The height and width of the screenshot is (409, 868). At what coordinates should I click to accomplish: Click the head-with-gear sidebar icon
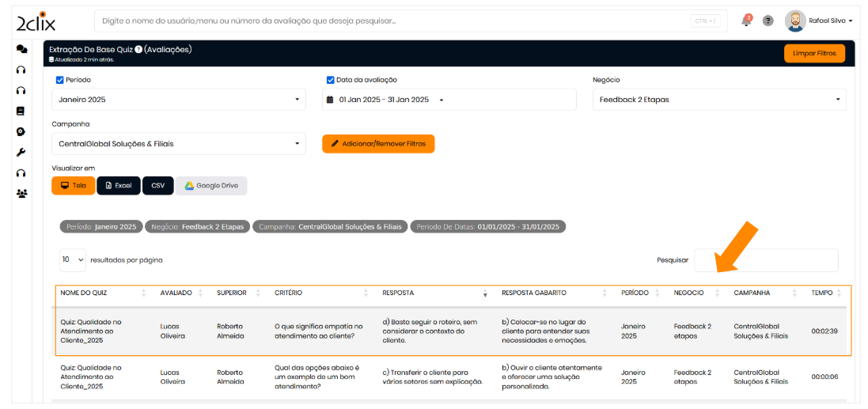coord(21,131)
